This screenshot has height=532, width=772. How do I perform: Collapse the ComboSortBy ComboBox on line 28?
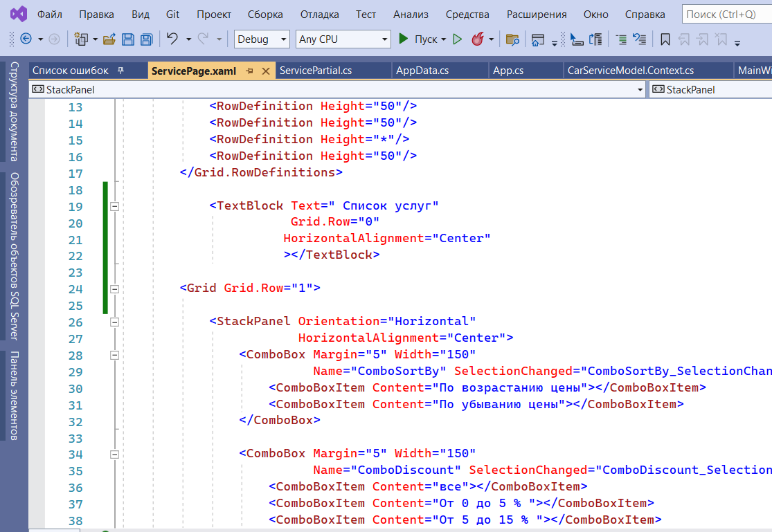tap(114, 356)
